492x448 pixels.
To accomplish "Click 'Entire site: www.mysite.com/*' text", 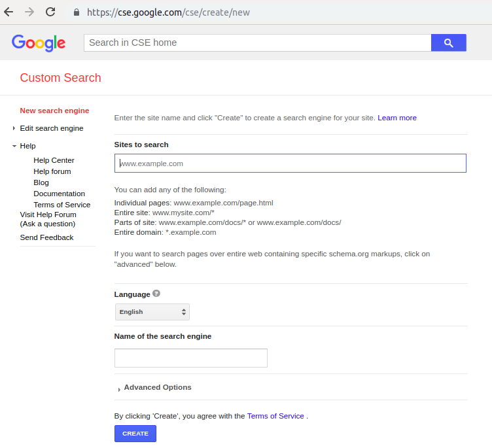I will (164, 213).
